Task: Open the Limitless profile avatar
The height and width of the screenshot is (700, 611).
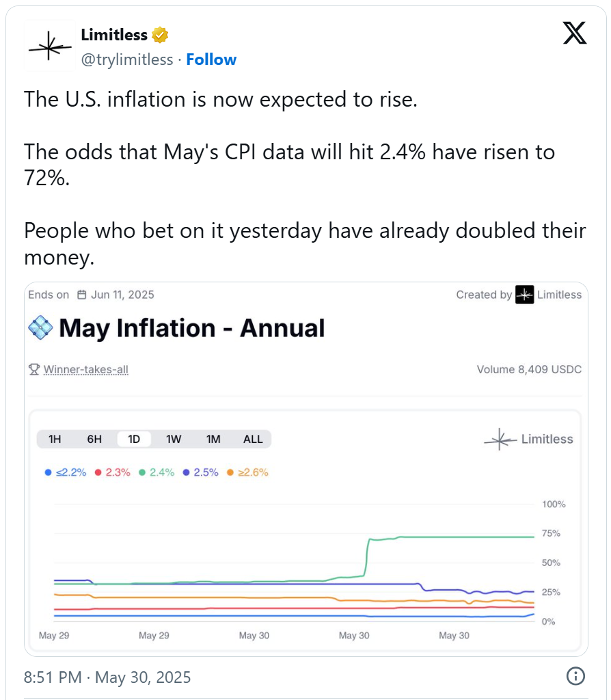Action: pyautogui.click(x=50, y=47)
